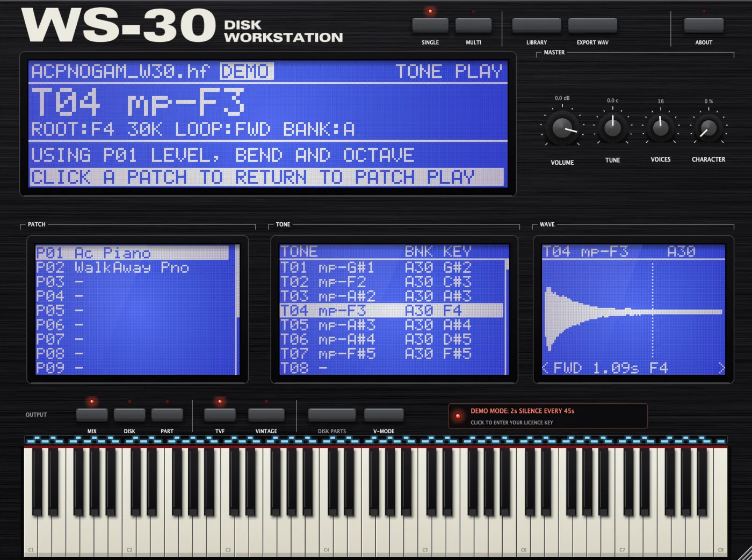Select tone T06 mp-A#4
The width and height of the screenshot is (752, 560).
391,339
